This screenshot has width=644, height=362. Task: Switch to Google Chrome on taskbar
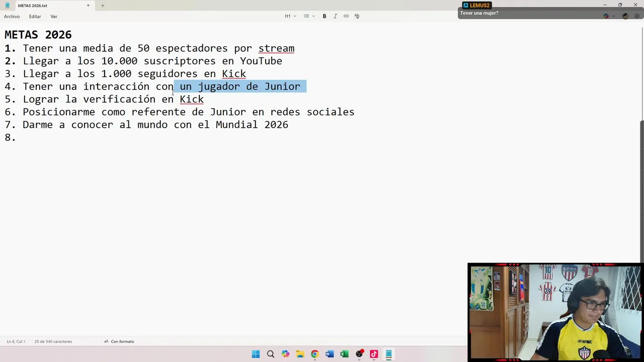pyautogui.click(x=314, y=354)
